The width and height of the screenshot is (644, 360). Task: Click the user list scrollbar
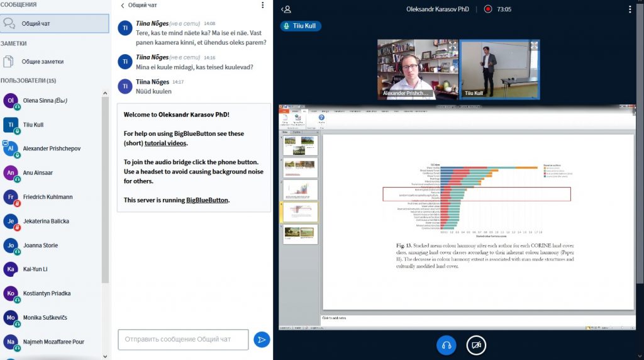[x=106, y=189]
